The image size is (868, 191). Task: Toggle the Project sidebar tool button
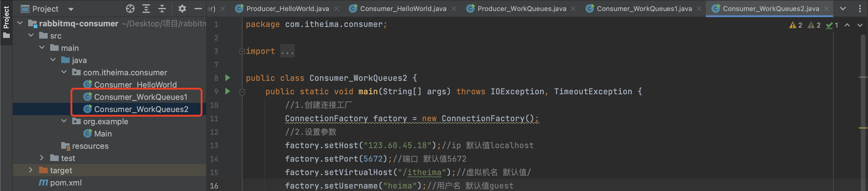[x=6, y=21]
